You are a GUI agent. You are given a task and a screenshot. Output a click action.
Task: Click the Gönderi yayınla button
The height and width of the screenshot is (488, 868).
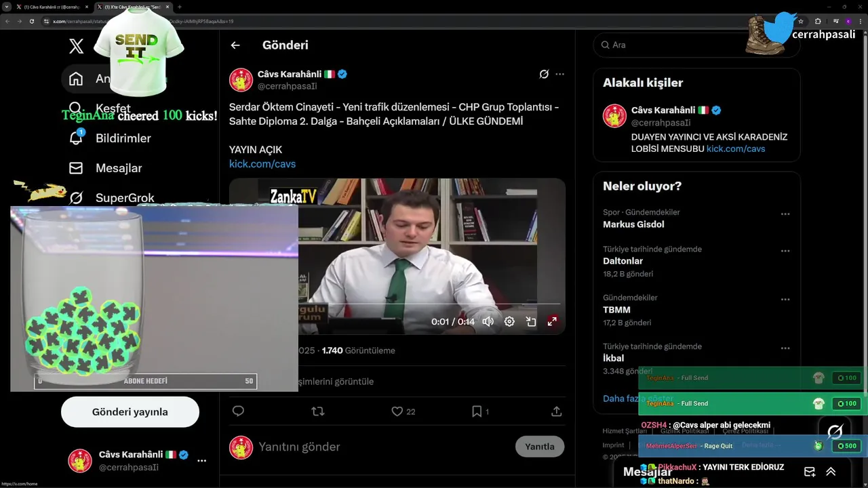130,412
